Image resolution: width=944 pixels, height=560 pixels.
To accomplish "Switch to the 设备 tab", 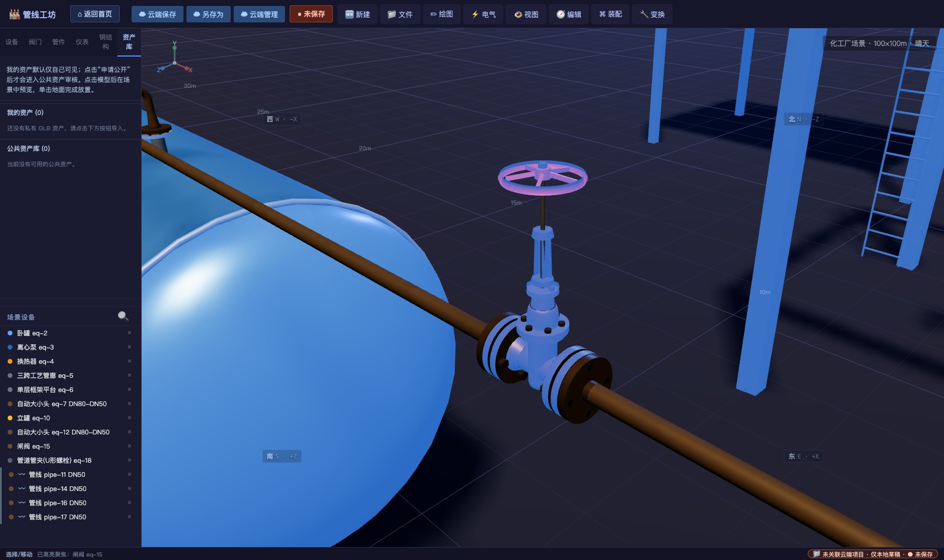I will (12, 42).
